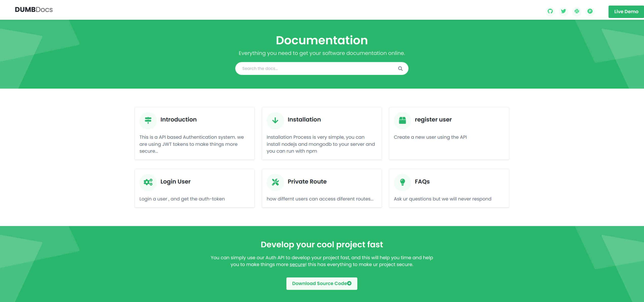Open the Installation card title
The width and height of the screenshot is (644, 302).
304,119
